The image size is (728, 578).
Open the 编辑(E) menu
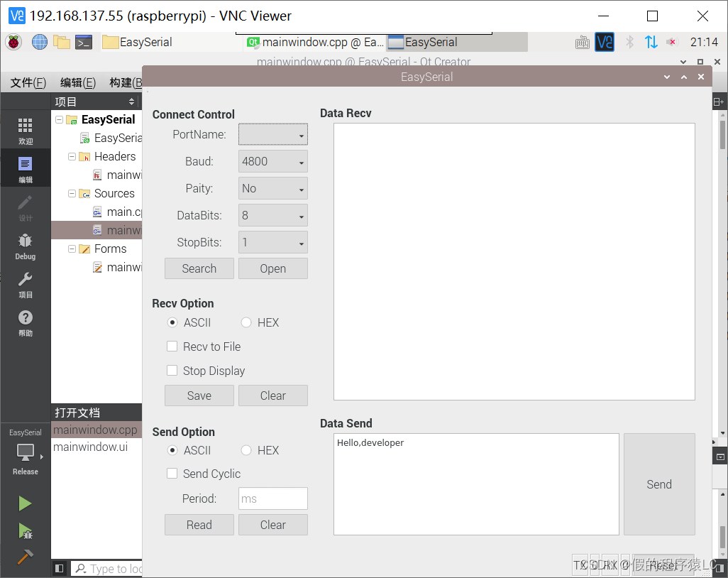[x=78, y=82]
